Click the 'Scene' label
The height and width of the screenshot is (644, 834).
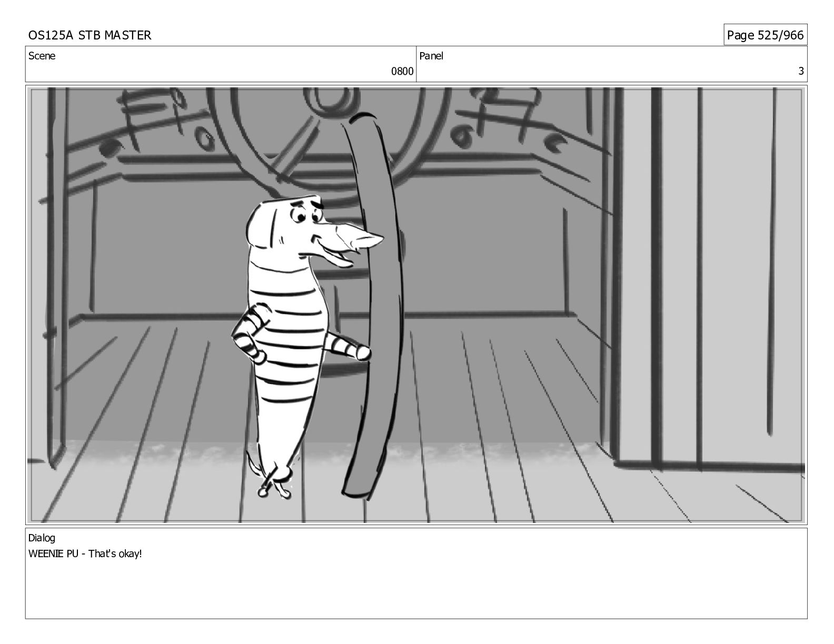pyautogui.click(x=42, y=56)
